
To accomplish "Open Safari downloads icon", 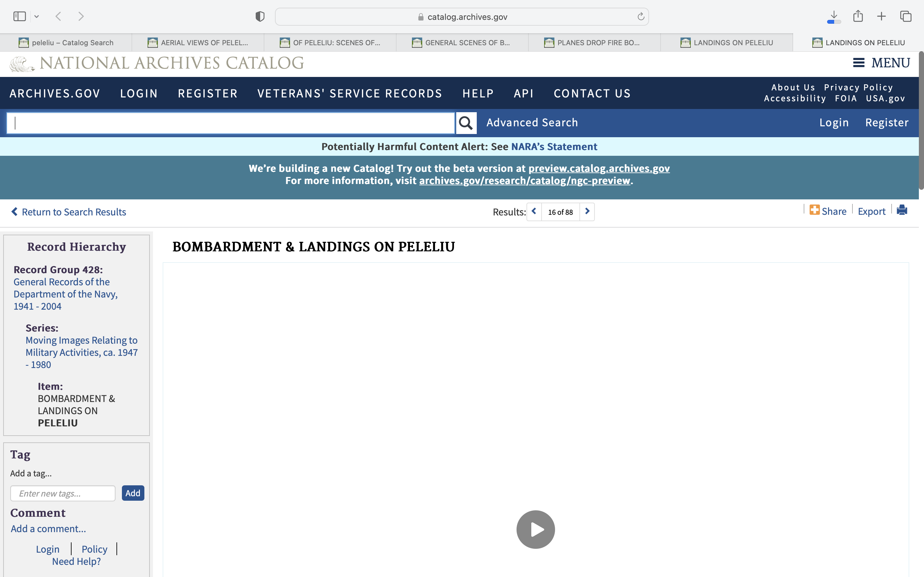I will (x=834, y=16).
